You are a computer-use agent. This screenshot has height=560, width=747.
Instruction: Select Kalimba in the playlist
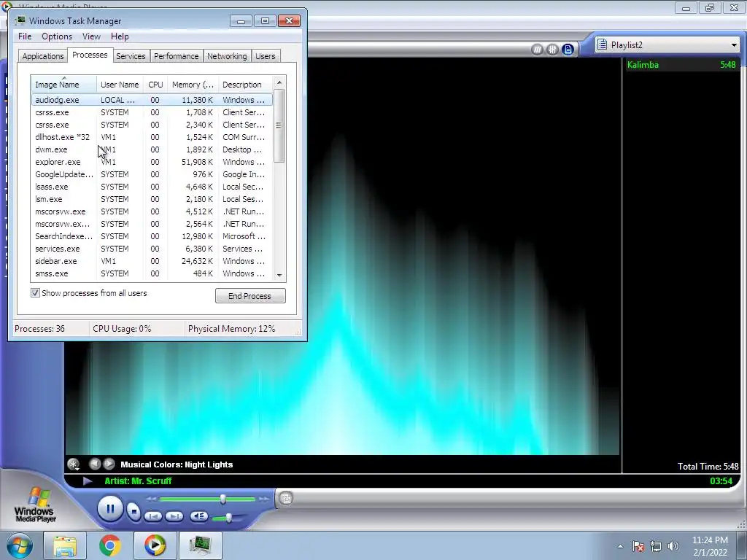[x=681, y=65]
